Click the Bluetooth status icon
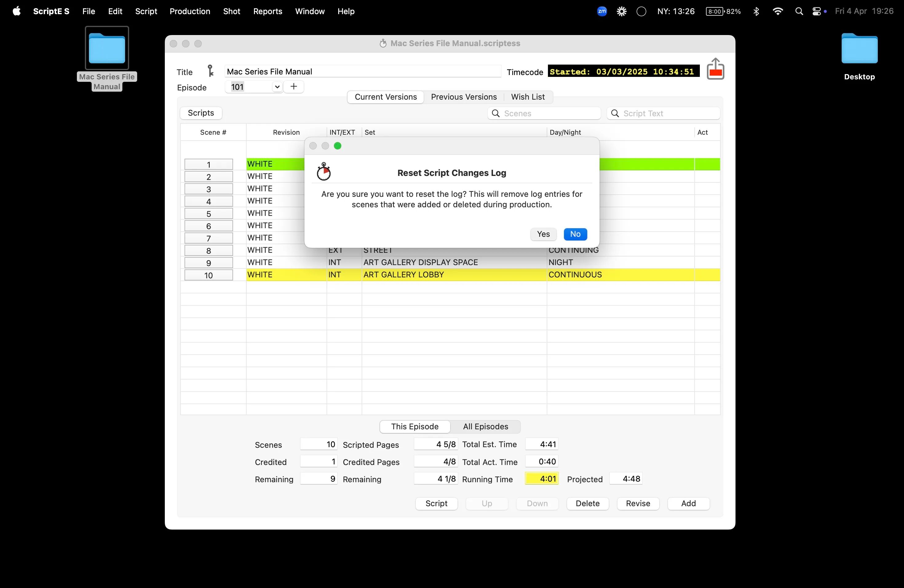Image resolution: width=904 pixels, height=588 pixels. coord(756,11)
